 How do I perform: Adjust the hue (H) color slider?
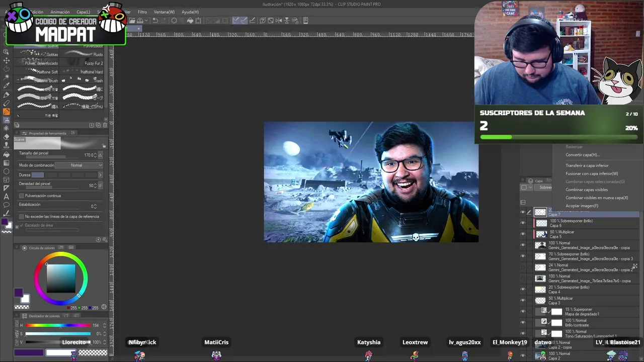[58, 325]
